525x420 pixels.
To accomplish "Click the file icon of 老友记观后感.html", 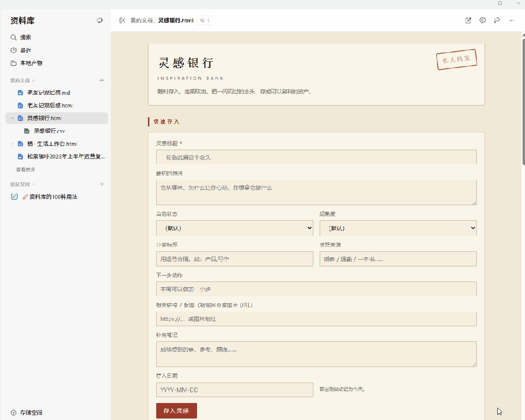I will [20, 105].
